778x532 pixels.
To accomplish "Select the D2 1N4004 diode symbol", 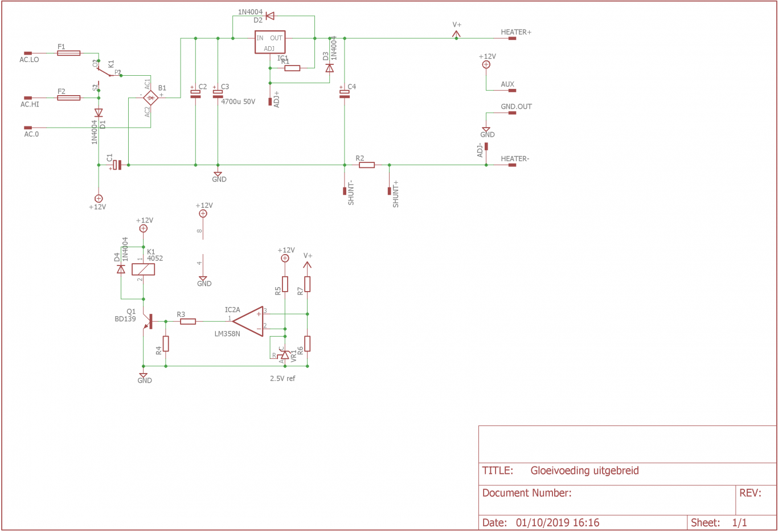I will coord(270,16).
